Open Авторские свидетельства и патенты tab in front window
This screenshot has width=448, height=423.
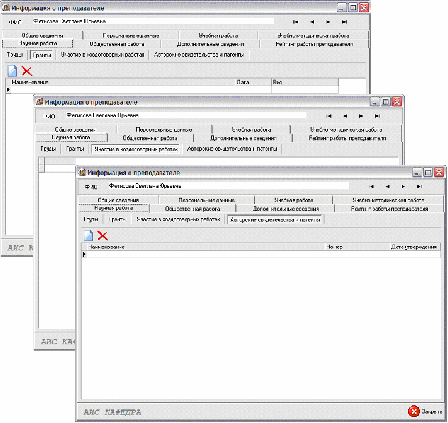275,220
